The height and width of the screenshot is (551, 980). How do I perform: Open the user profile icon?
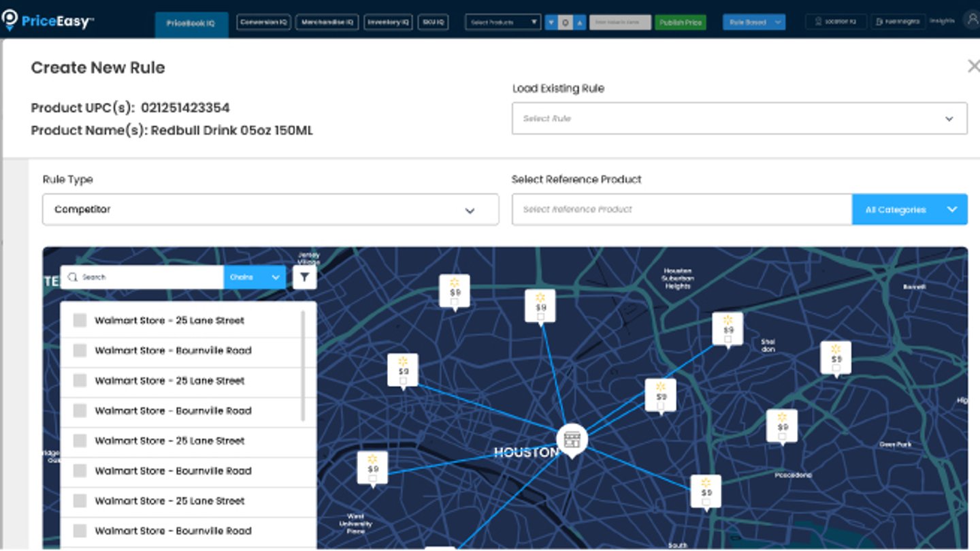(971, 21)
